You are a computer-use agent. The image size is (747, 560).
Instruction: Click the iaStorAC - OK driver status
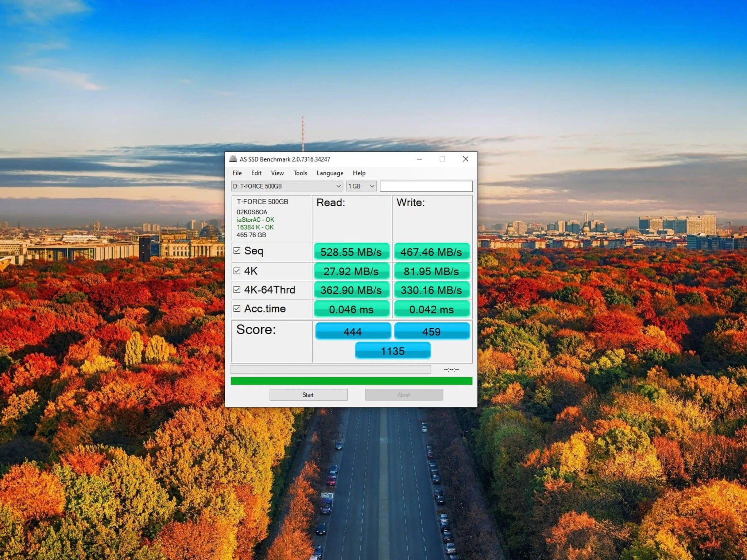tap(255, 220)
